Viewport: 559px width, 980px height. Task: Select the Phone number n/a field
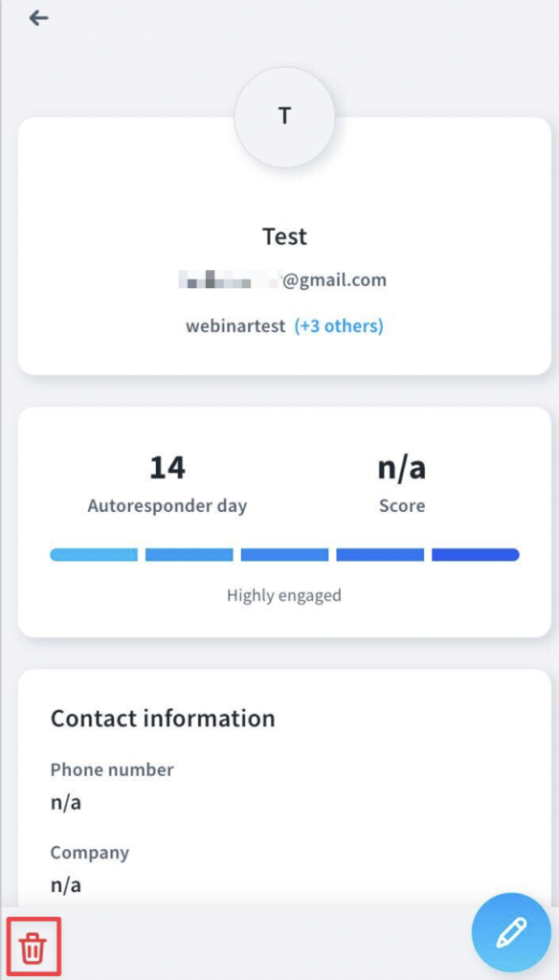point(284,787)
